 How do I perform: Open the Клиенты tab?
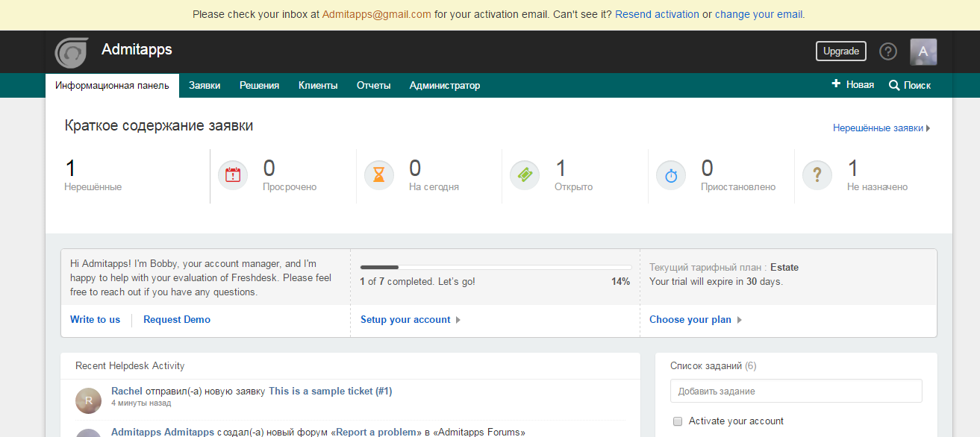click(318, 86)
